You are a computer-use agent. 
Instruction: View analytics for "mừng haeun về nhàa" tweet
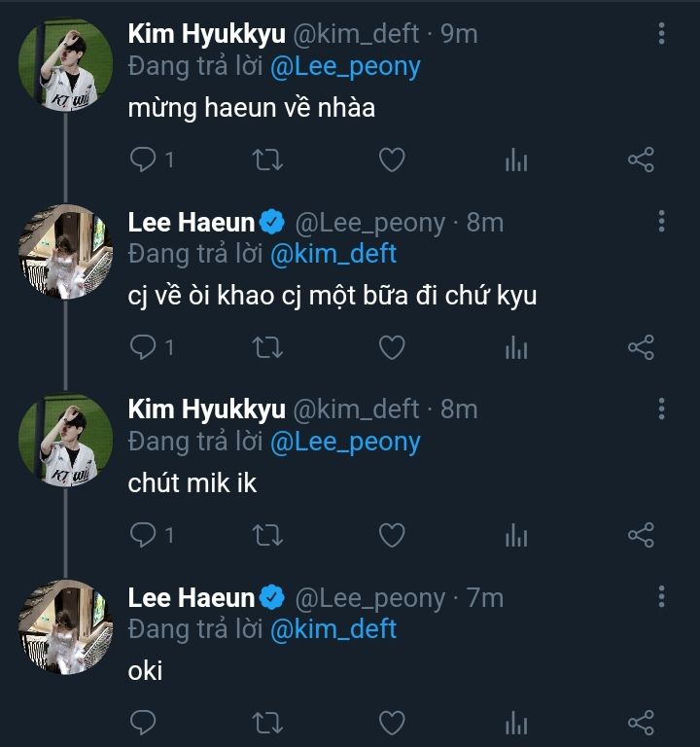coord(516,160)
